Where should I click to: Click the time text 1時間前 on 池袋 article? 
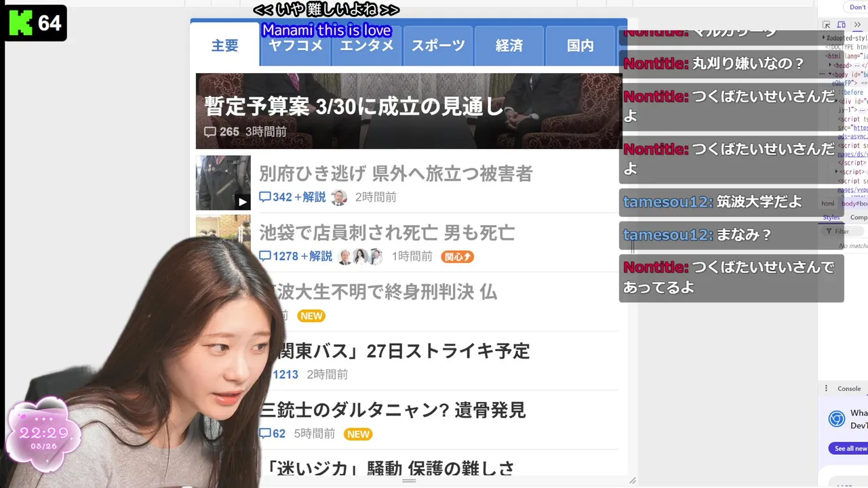[412, 256]
